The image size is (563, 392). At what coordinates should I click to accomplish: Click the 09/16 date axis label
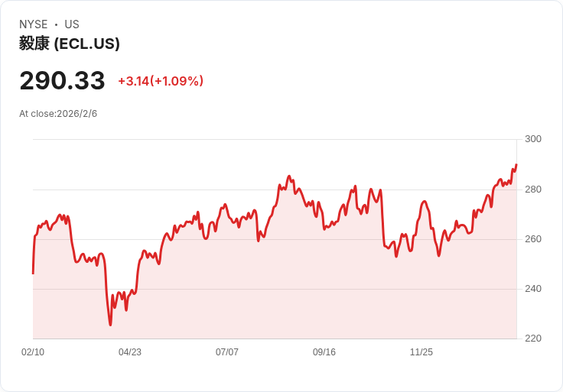324,352
